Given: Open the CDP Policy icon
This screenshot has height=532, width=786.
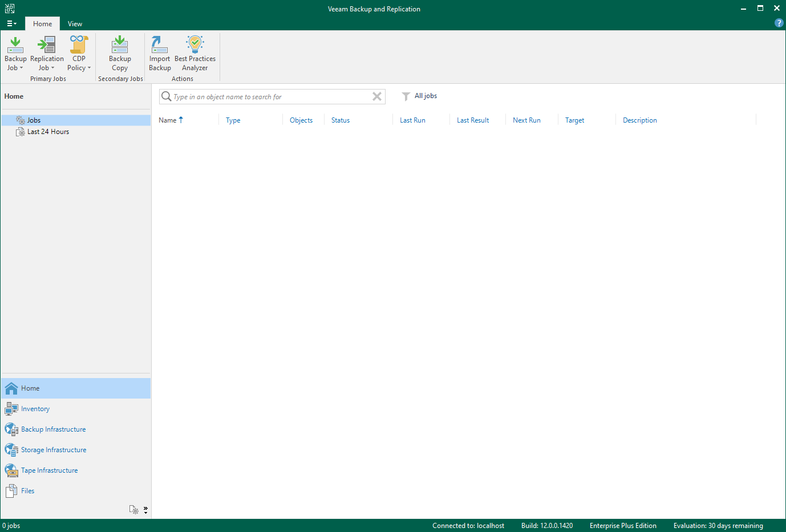Looking at the screenshot, I should [x=79, y=45].
